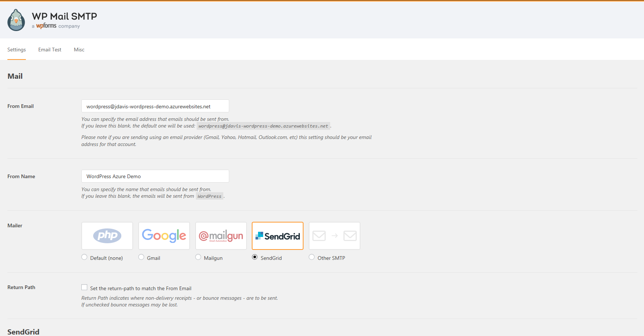Click the 'Gmail' option label
This screenshot has width=644, height=336.
(x=154, y=258)
